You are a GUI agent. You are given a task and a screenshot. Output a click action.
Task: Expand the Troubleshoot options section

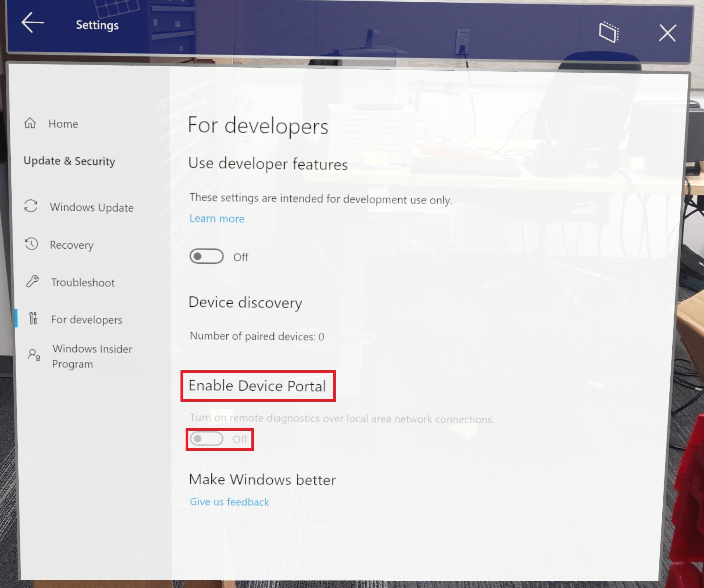82,282
